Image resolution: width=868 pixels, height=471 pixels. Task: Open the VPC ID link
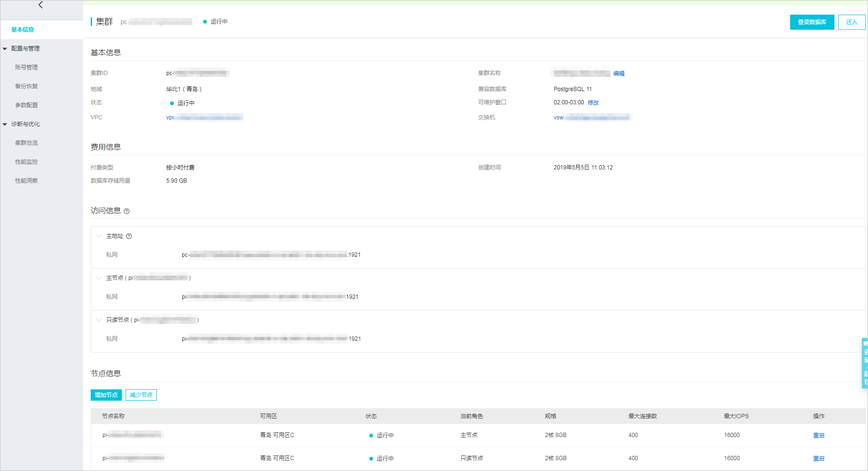pos(204,118)
